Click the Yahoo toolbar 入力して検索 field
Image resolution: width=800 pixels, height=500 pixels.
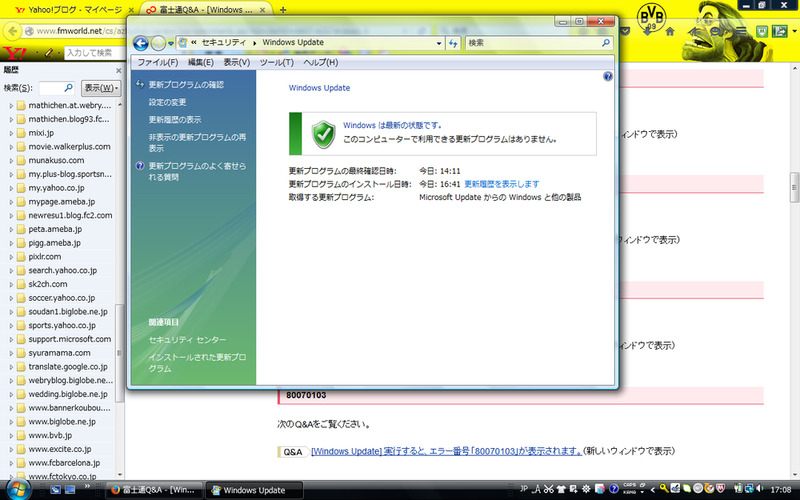[95, 53]
